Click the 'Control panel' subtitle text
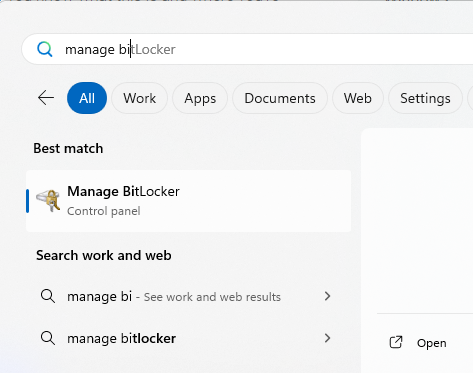 104,211
